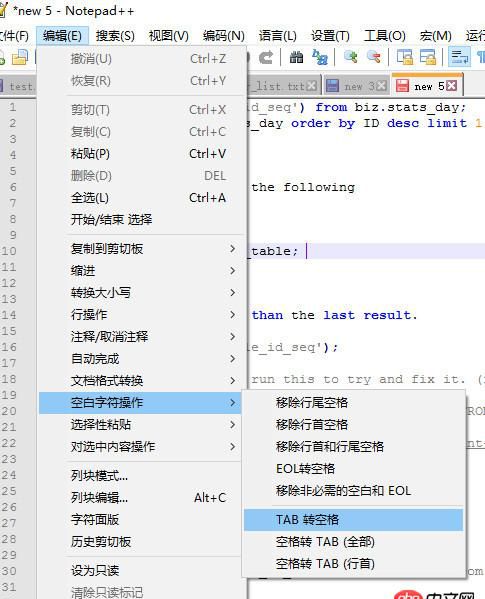485x599 pixels.
Task: Select 移除行首空格 in the submenu
Action: click(353, 425)
